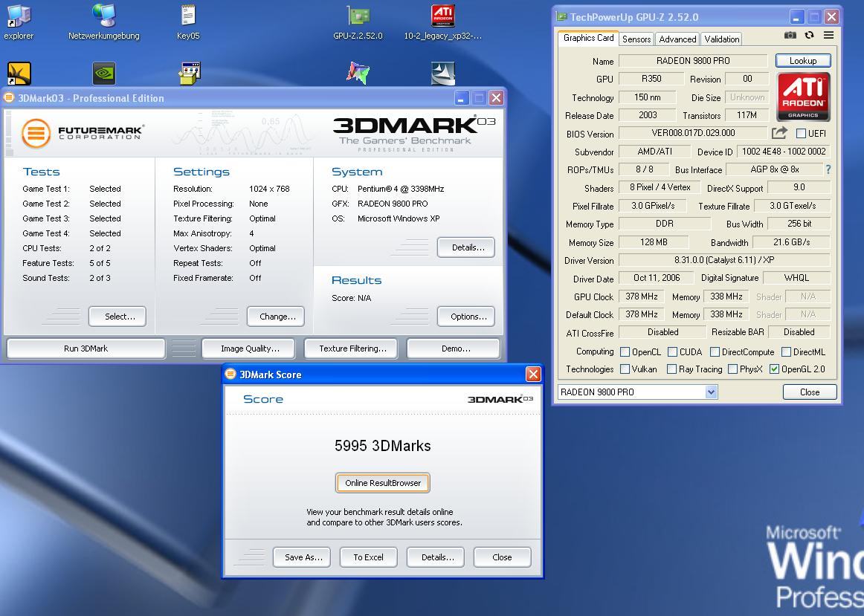Screen dimensions: 864x616
Task: Click the Driver Date Oct 11, 2006 field
Action: tap(657, 278)
